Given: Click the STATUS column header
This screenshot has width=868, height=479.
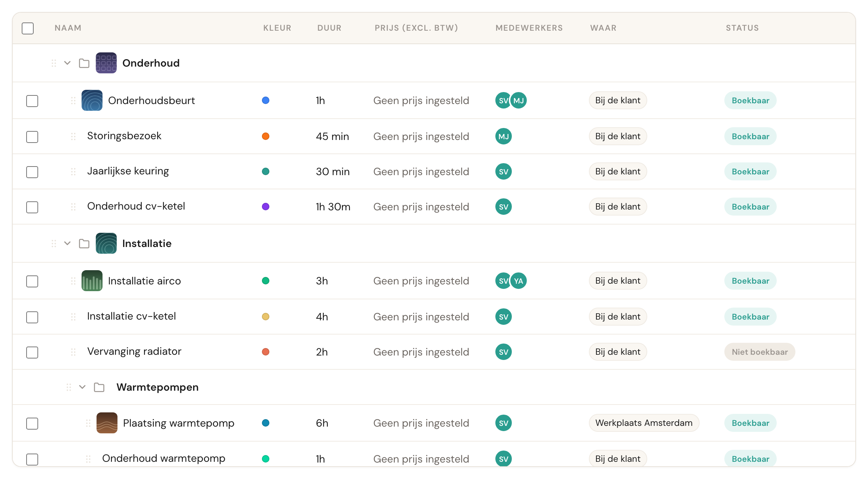Looking at the screenshot, I should pos(742,28).
